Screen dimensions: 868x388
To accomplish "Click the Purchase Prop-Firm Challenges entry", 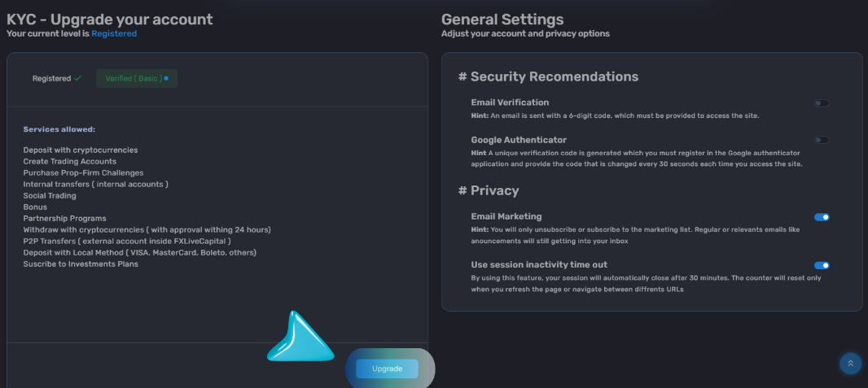I will click(83, 172).
